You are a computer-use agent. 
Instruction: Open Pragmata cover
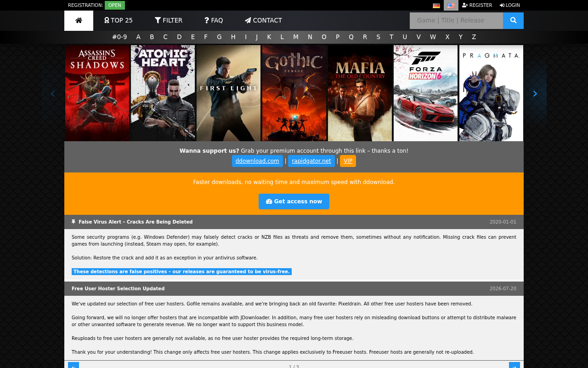coord(491,93)
